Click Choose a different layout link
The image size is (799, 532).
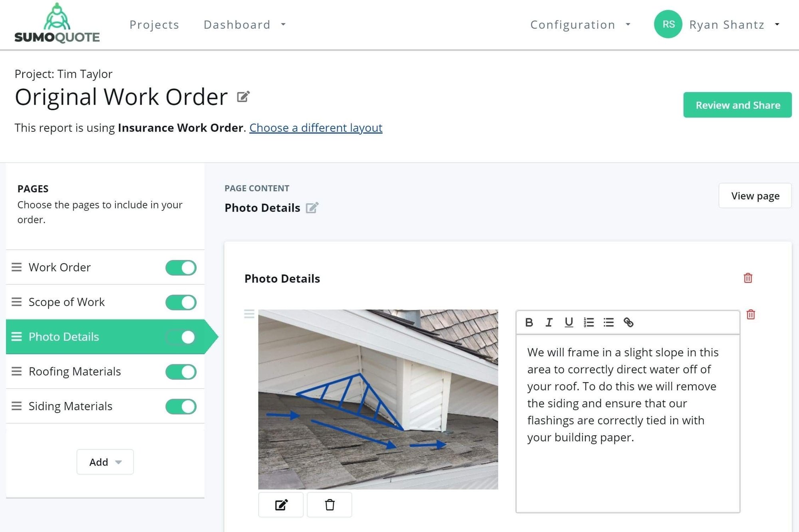click(x=315, y=128)
